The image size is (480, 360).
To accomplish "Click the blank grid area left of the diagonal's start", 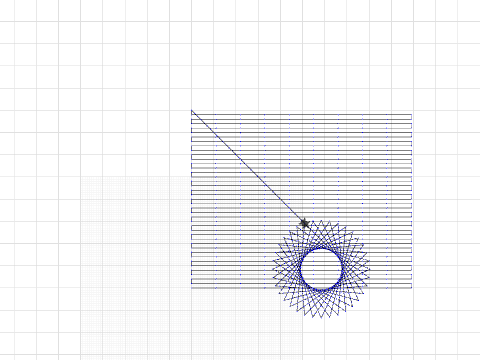I will point(133,110).
